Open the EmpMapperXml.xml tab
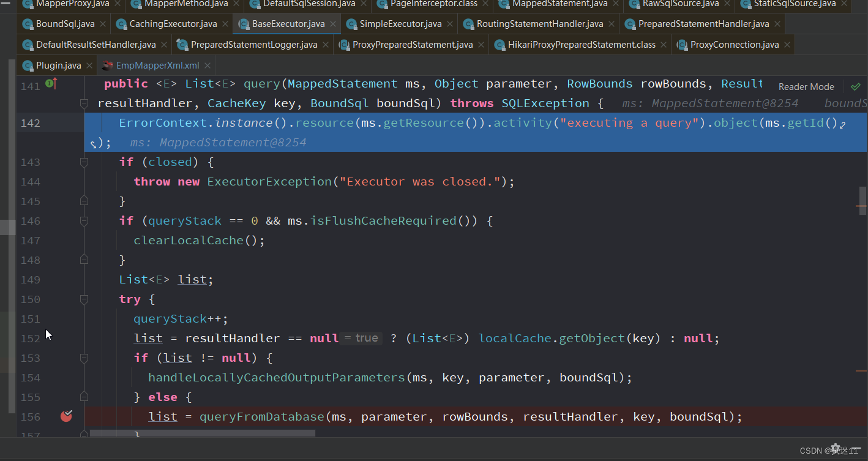Viewport: 868px width, 461px height. click(157, 66)
